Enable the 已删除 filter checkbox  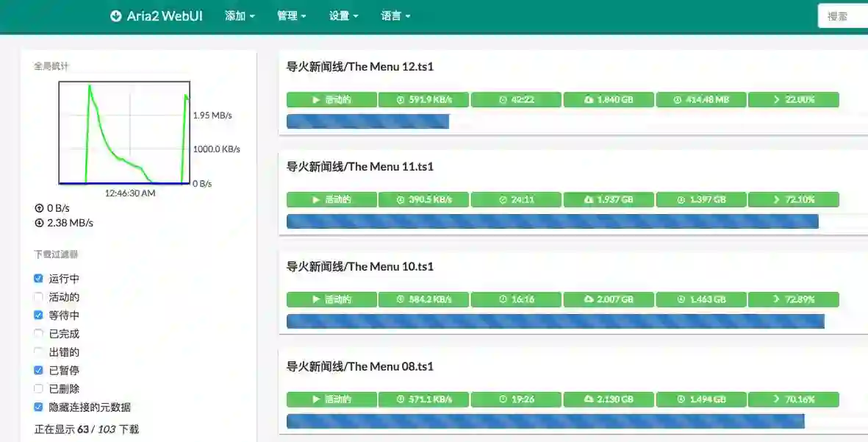[38, 388]
